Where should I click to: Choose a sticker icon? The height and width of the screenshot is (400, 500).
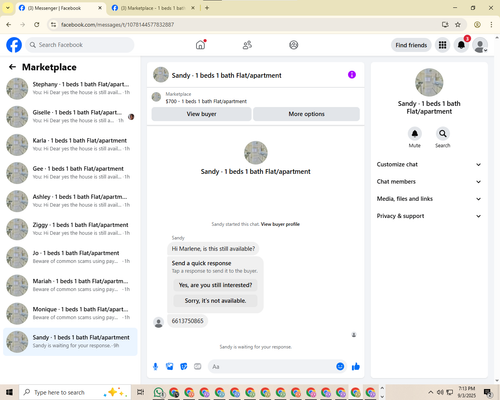click(x=184, y=367)
